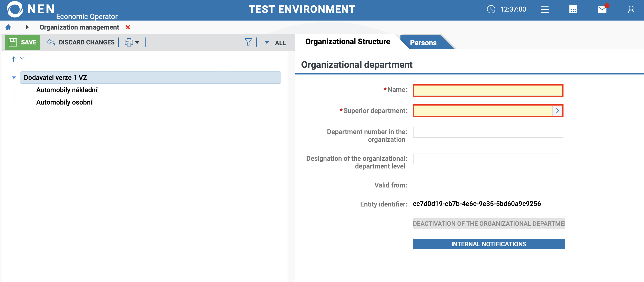Click into the Name input field

click(488, 90)
